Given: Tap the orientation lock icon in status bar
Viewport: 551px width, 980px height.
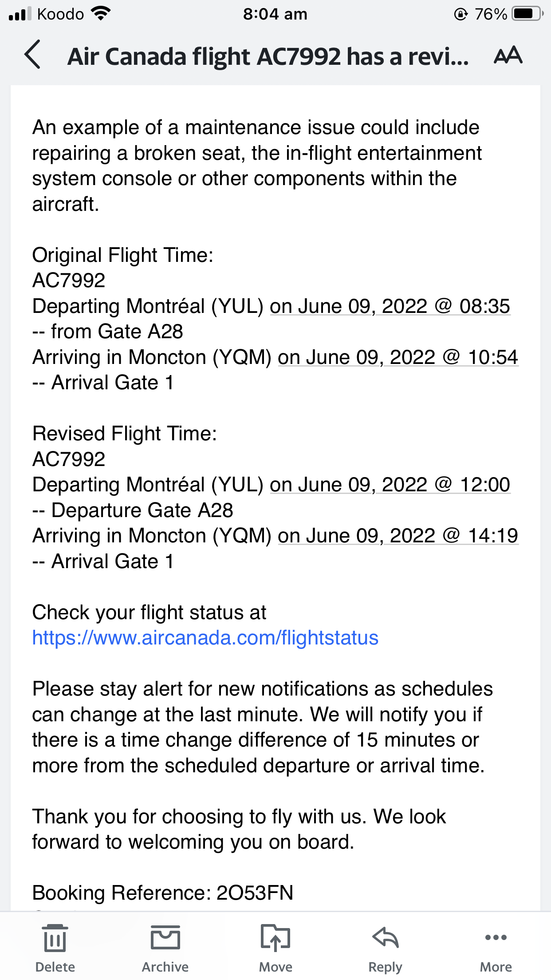Looking at the screenshot, I should pyautogui.click(x=461, y=14).
